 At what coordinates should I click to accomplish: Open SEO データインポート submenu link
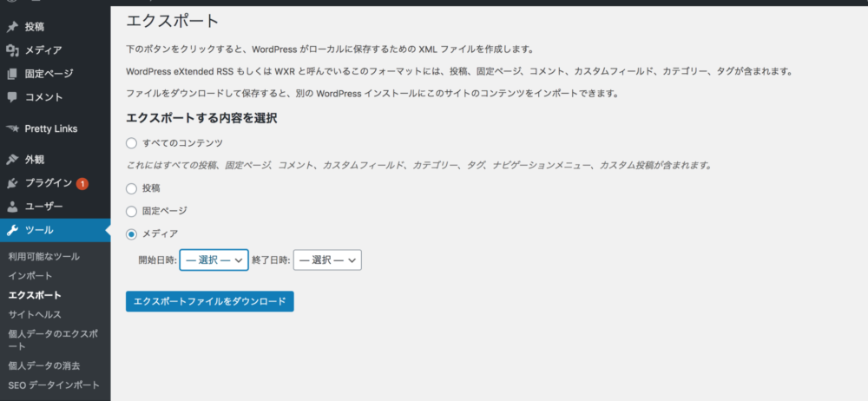click(x=54, y=385)
